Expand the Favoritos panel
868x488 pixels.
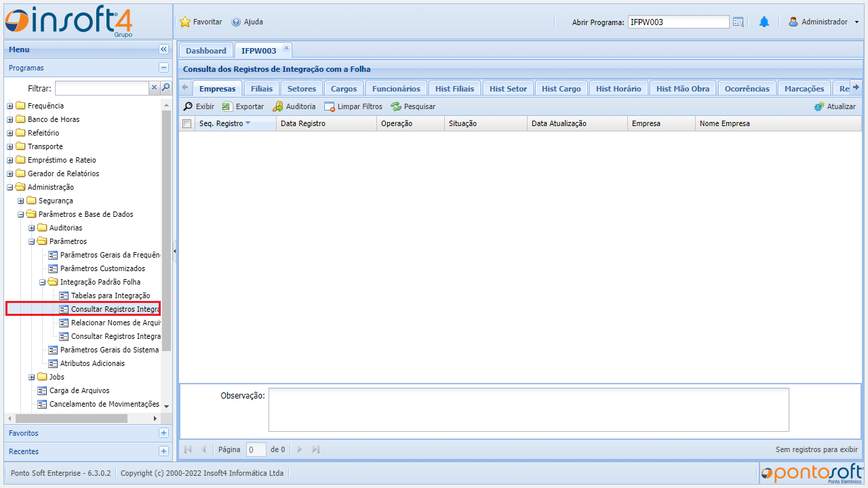click(x=163, y=433)
